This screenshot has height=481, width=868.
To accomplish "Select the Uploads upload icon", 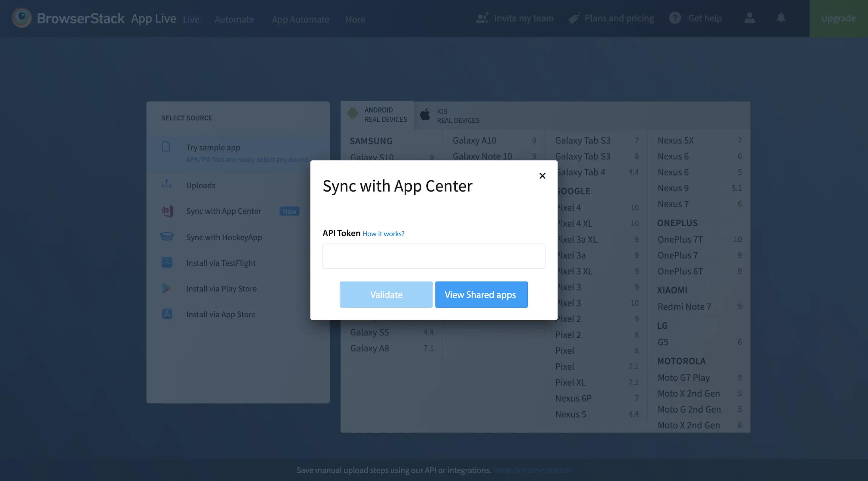I will tap(167, 184).
